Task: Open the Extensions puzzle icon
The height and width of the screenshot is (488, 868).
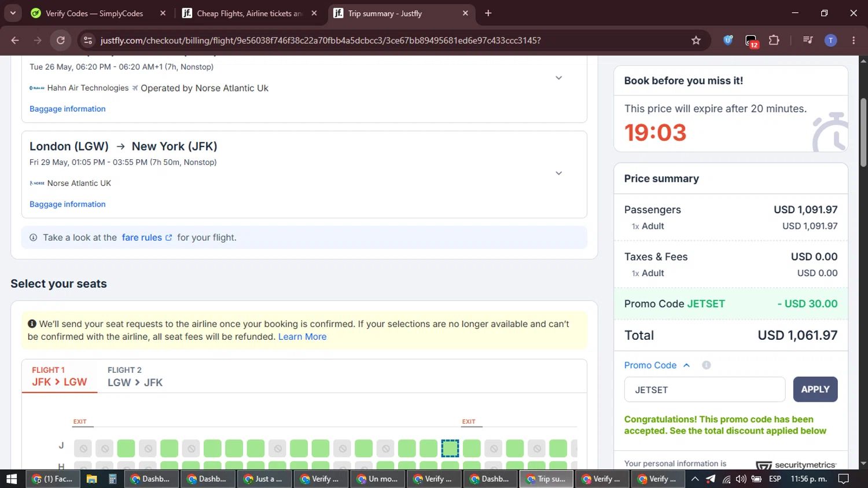Action: coord(774,40)
